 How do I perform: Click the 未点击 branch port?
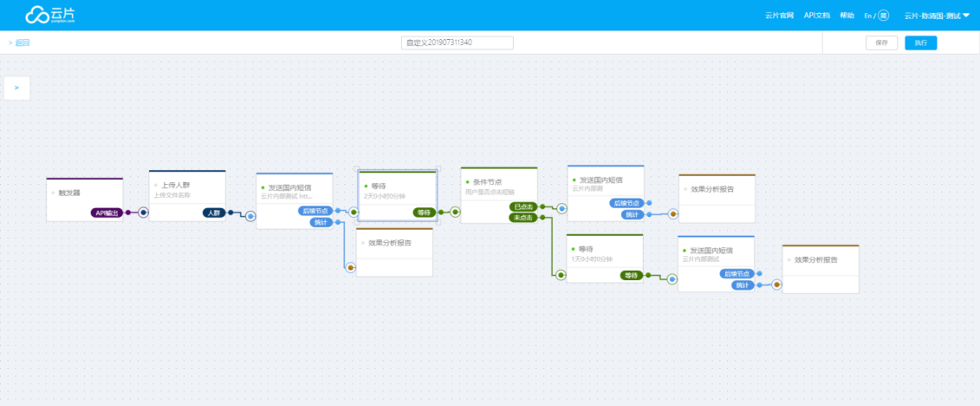(x=522, y=218)
